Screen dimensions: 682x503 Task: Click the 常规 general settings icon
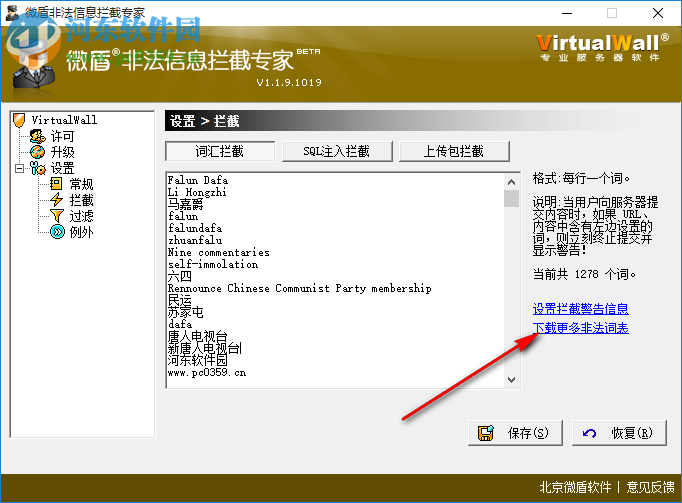tap(56, 184)
